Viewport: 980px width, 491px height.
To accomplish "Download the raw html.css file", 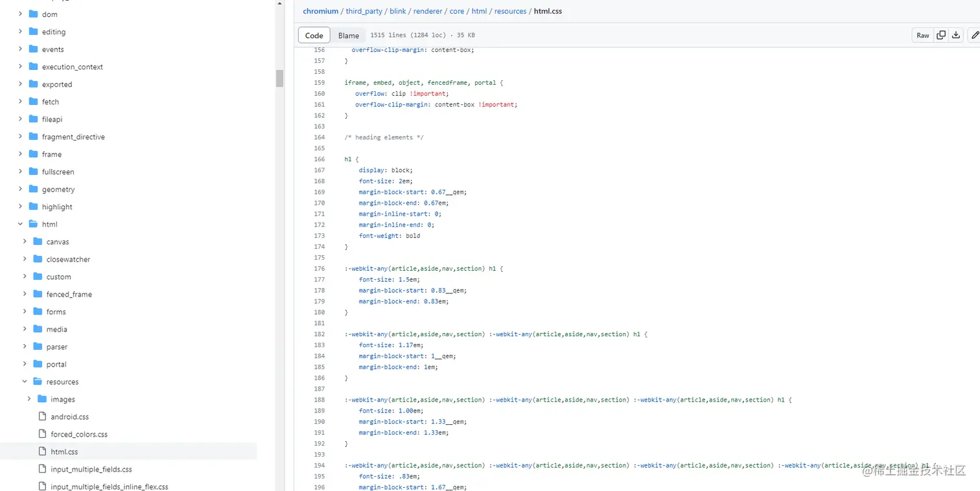I will coord(956,35).
